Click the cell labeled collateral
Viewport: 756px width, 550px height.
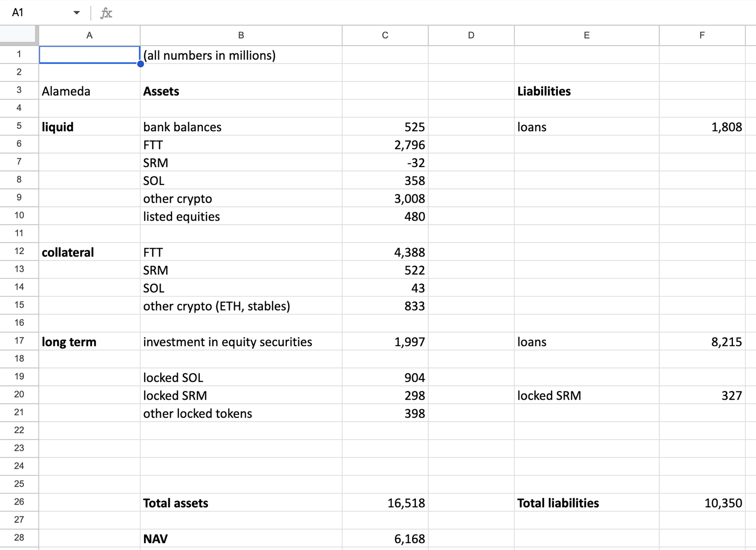click(x=68, y=252)
